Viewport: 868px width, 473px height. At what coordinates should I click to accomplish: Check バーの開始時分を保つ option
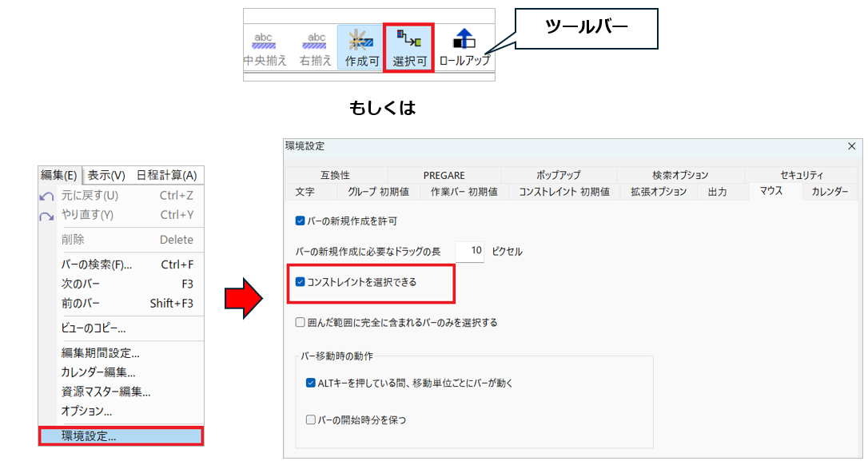(x=311, y=419)
